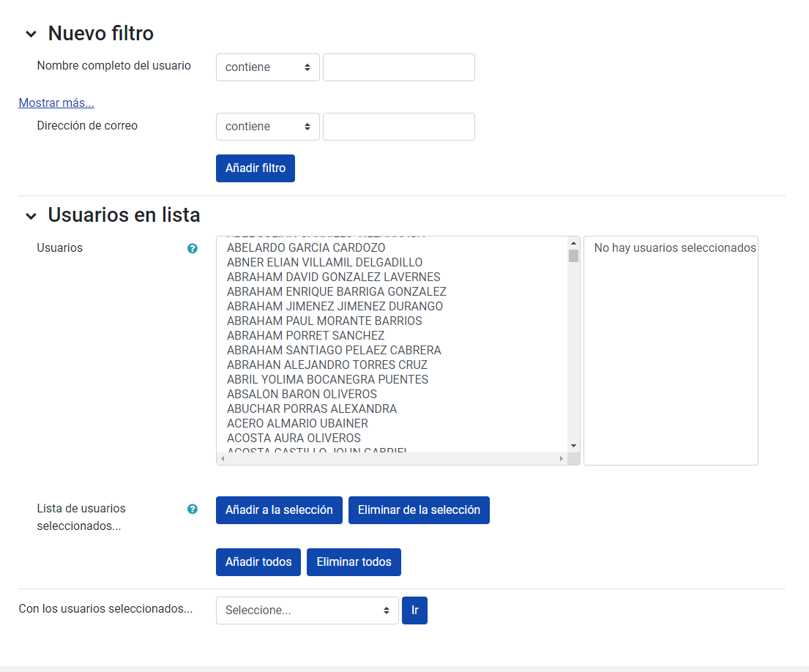
Task: Open the Mostrar más... link
Action: coord(56,102)
